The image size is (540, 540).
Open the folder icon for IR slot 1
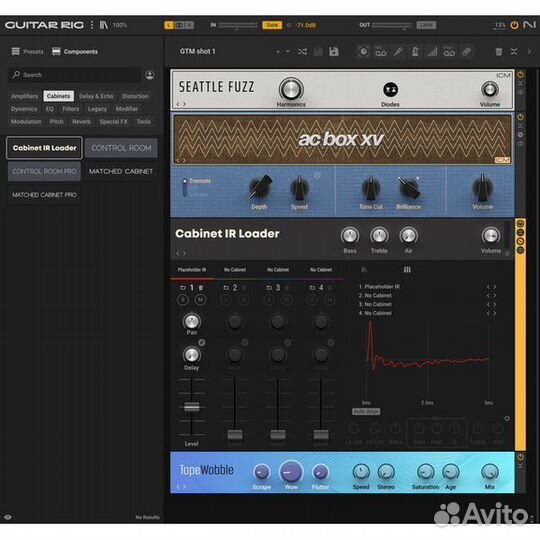pyautogui.click(x=183, y=288)
